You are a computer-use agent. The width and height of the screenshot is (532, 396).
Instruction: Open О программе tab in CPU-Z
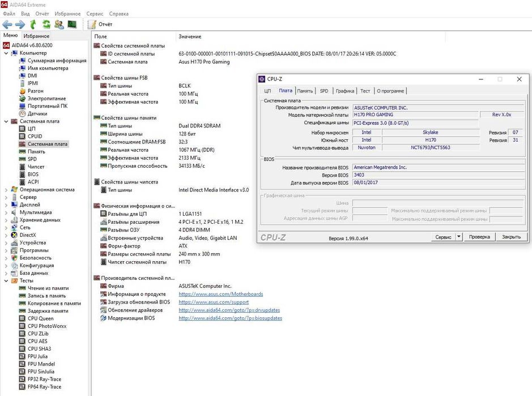coord(390,91)
